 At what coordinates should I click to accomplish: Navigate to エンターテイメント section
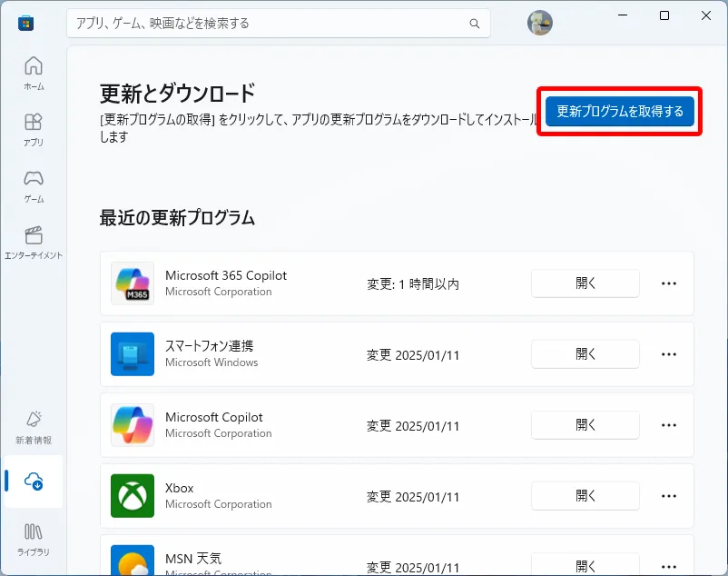(x=34, y=242)
